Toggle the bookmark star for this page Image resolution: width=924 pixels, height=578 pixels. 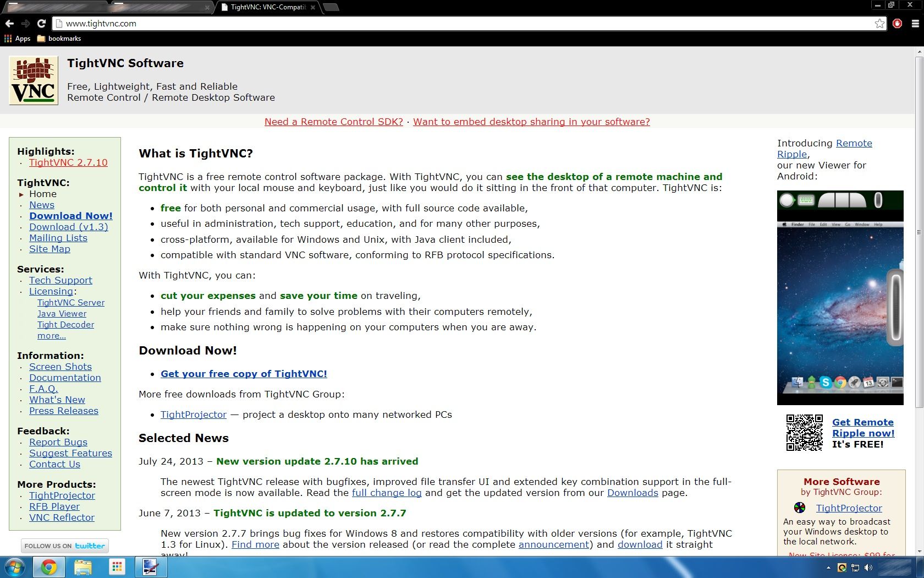tap(880, 24)
